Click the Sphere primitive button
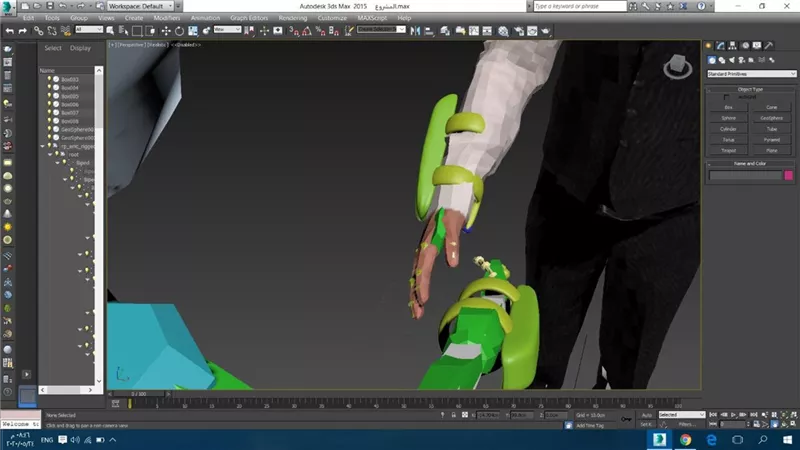The image size is (800, 450). [729, 118]
